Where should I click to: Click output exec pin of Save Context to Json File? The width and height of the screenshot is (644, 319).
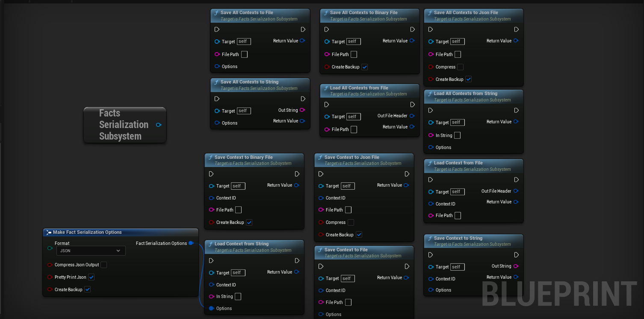407,174
